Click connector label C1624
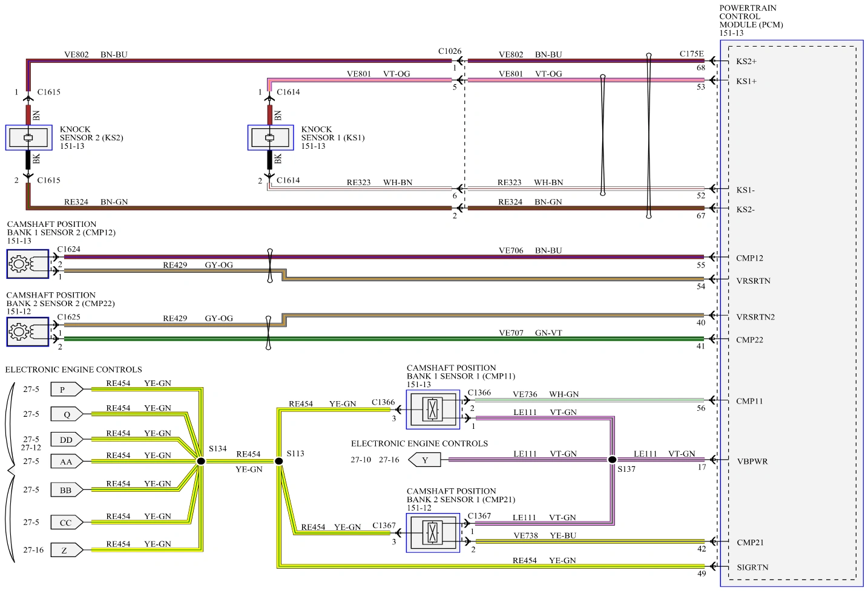868x591 pixels. pyautogui.click(x=68, y=249)
